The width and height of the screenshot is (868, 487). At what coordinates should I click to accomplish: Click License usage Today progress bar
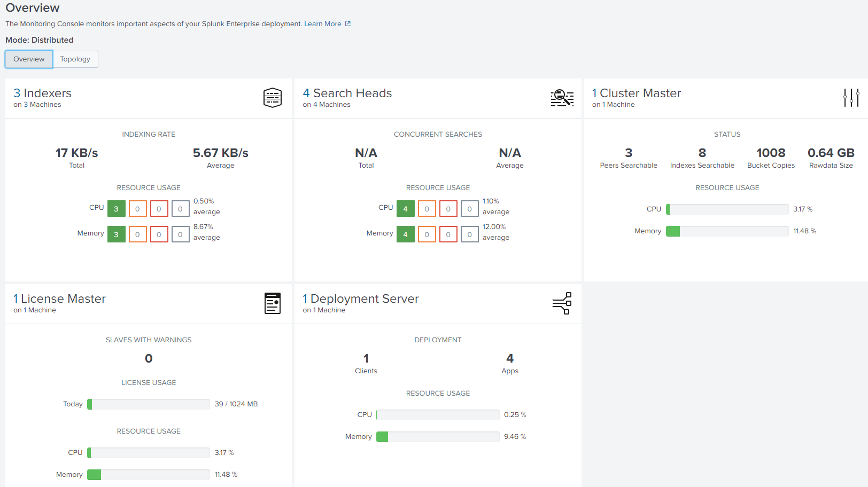[149, 404]
